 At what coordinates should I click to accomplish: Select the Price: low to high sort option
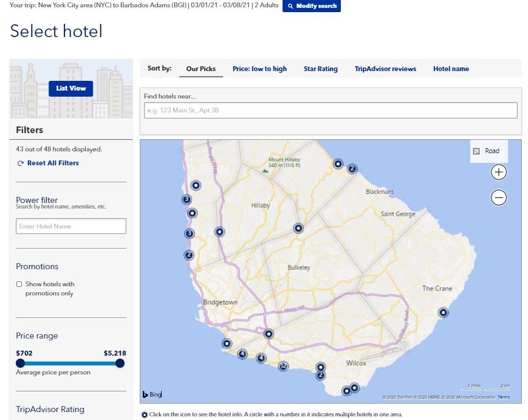(260, 69)
